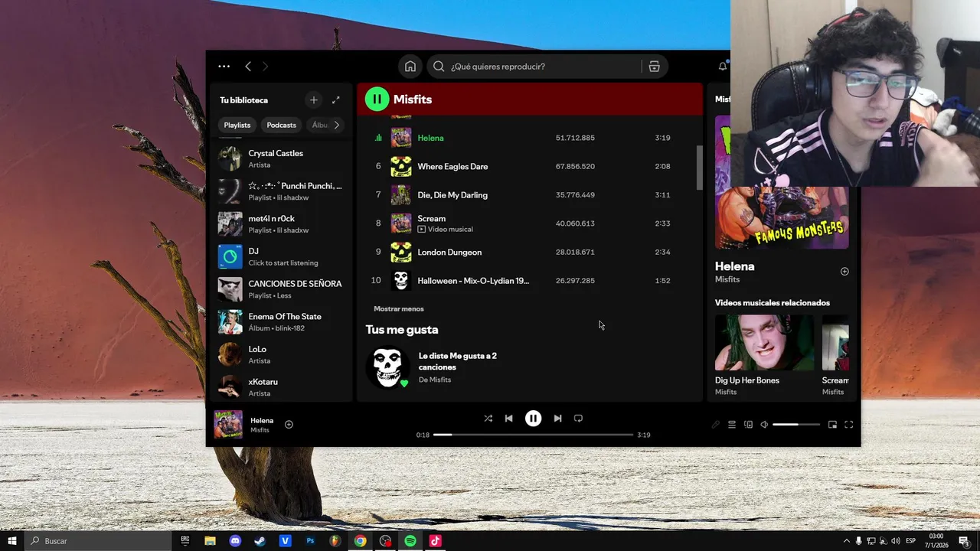Viewport: 980px width, 551px height.
Task: Open CANCIONES DE SEÑORA playlist
Action: tap(281, 289)
